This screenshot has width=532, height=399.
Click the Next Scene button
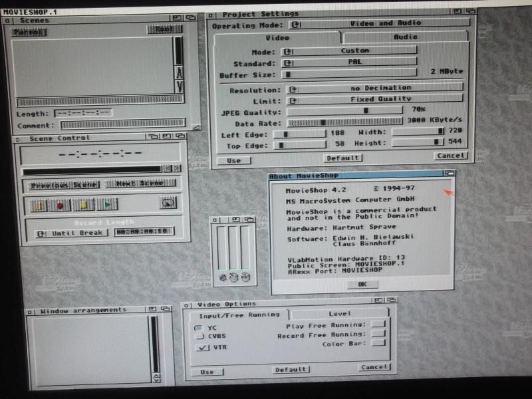(x=140, y=184)
